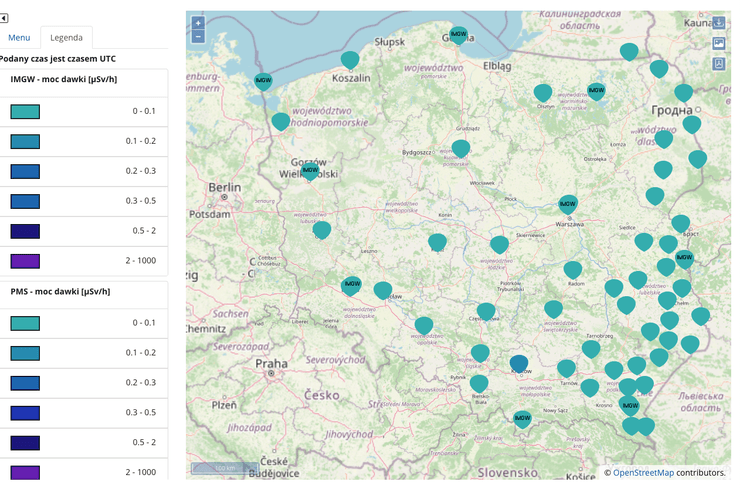Viewport: 740px width, 488px height.
Task: Click the PMS 0.3 - 0.5 color swatch
Action: point(25,412)
